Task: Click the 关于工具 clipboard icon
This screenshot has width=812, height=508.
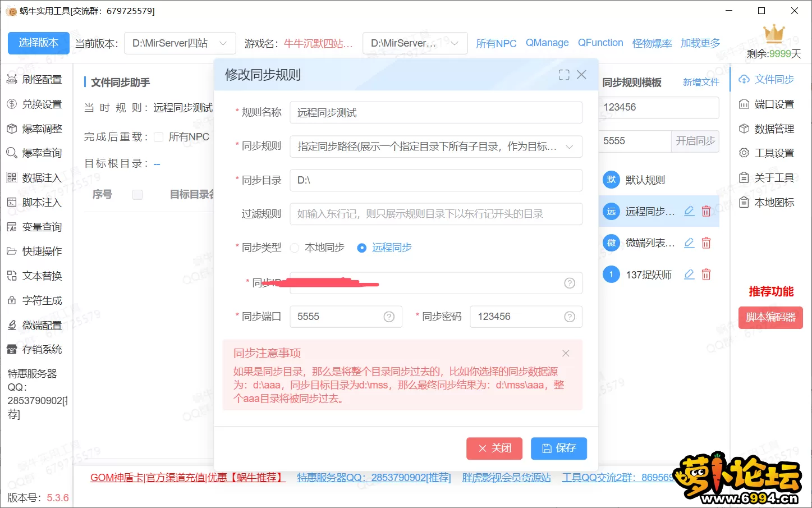Action: pyautogui.click(x=744, y=177)
